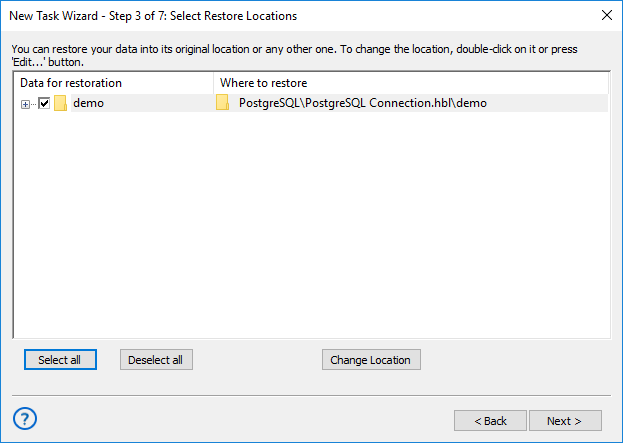Open the help question mark icon

26,418
